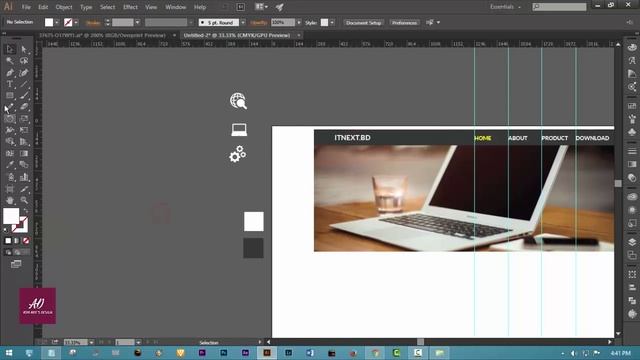Screen dimensions: 640x360
Task: Open the zoom level dropdown in status bar
Action: (91, 342)
